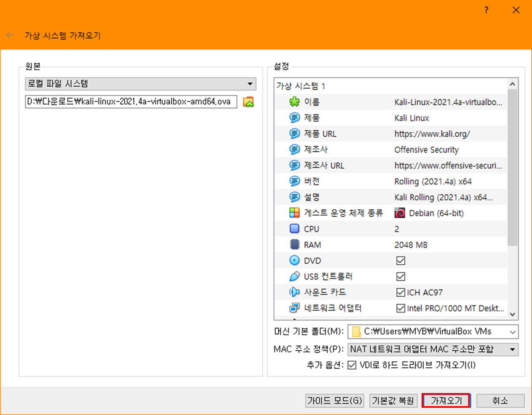Click the network adapter icon
The height and width of the screenshot is (415, 532).
(294, 308)
